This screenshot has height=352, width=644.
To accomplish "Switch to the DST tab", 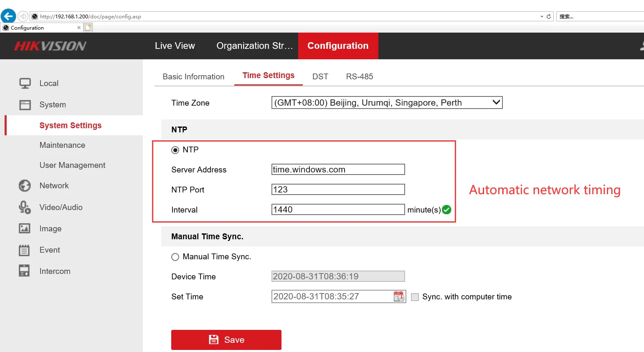I will coord(320,77).
